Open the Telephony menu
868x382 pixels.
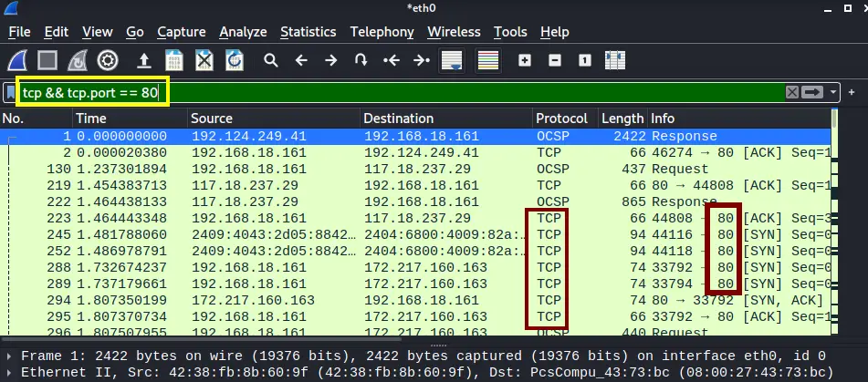coord(382,32)
